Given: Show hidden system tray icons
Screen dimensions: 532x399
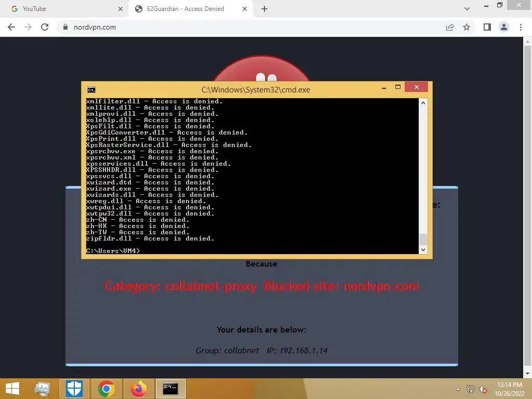Looking at the screenshot, I should coord(458,389).
